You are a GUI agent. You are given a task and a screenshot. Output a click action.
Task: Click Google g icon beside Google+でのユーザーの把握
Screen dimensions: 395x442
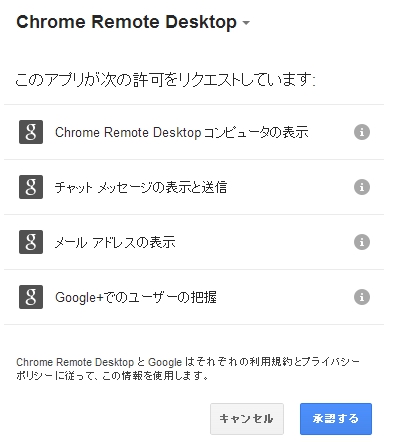pos(31,297)
